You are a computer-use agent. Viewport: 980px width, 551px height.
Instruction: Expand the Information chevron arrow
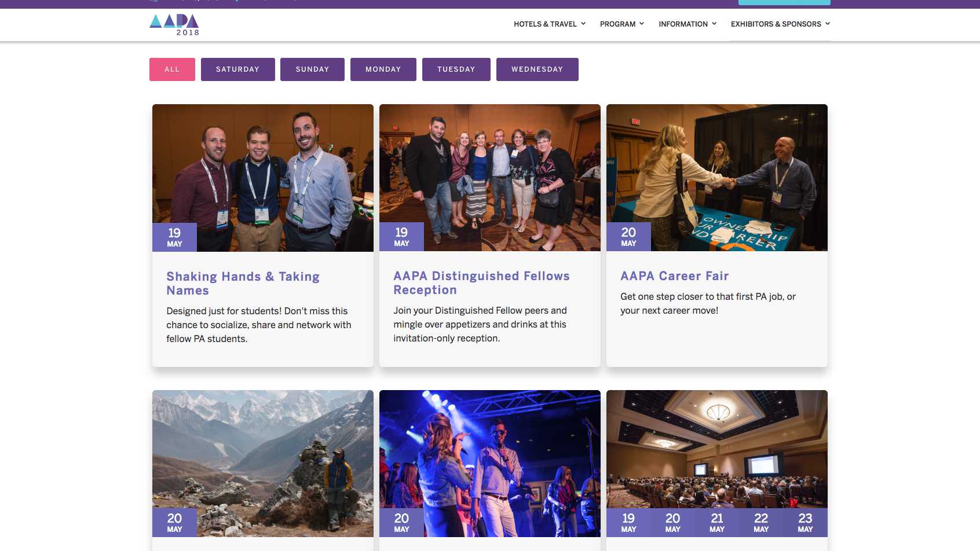[714, 24]
